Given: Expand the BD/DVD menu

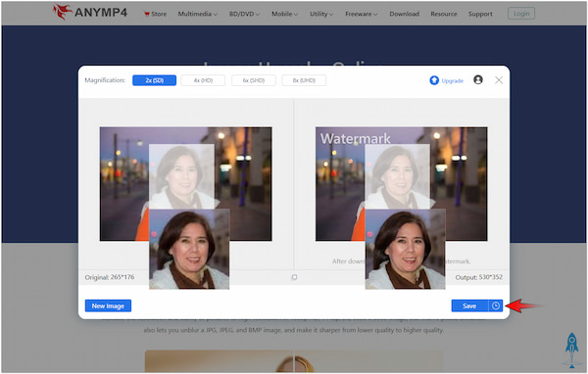Looking at the screenshot, I should (244, 14).
